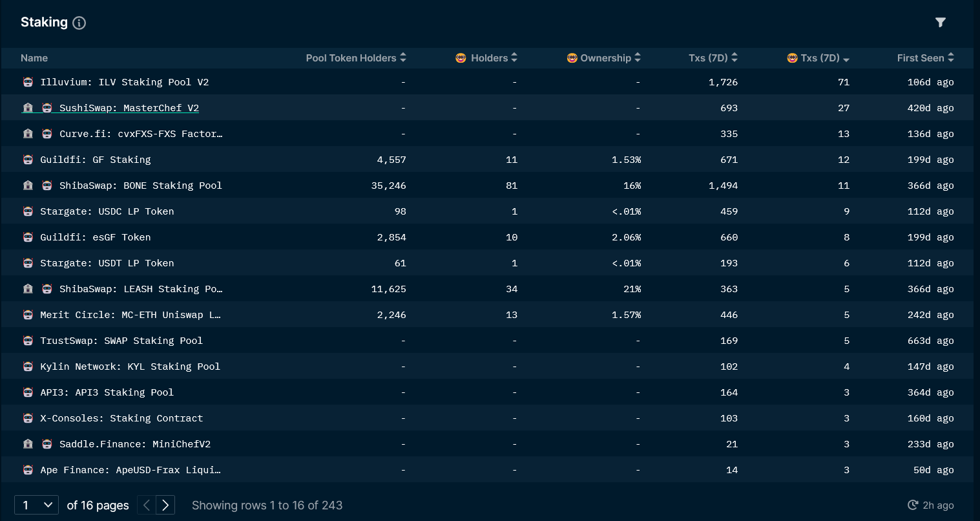The image size is (980, 521).
Task: Go to next page of results
Action: coord(165,505)
